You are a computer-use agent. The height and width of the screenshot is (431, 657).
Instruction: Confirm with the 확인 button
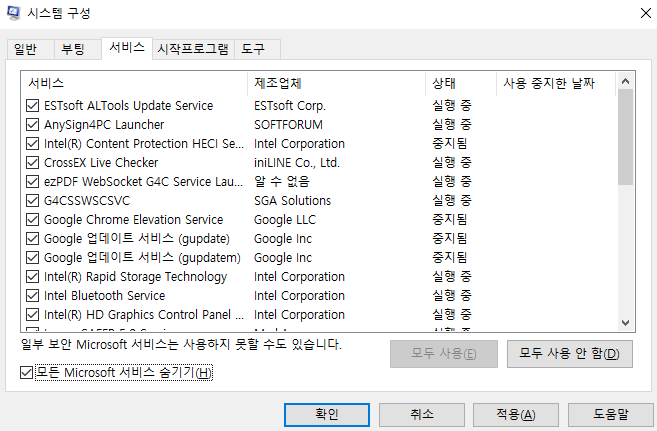point(327,415)
